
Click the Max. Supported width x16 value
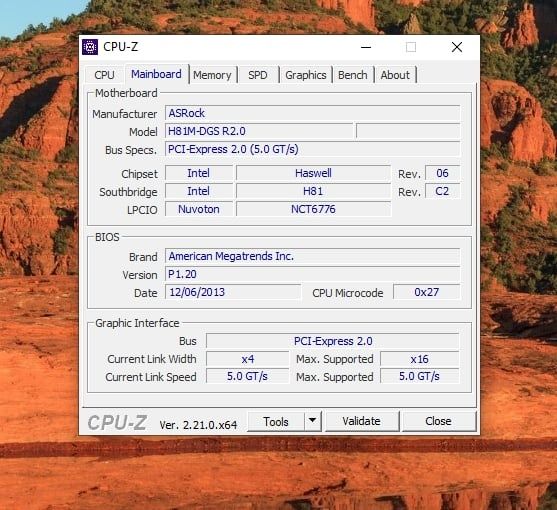click(420, 359)
